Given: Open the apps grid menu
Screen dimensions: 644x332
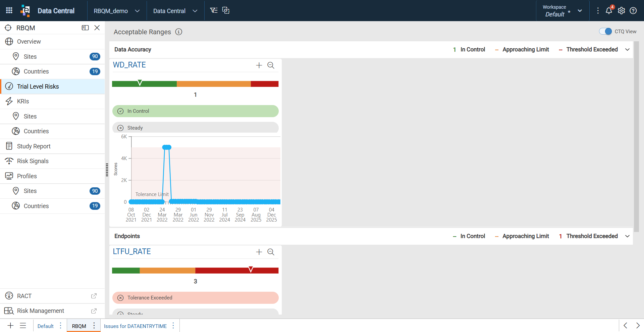Looking at the screenshot, I should (9, 10).
